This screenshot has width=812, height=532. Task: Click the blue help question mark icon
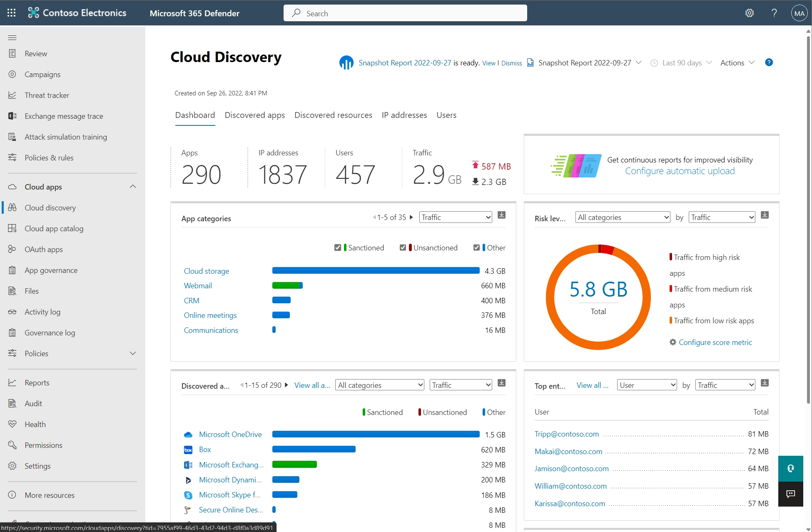point(769,62)
